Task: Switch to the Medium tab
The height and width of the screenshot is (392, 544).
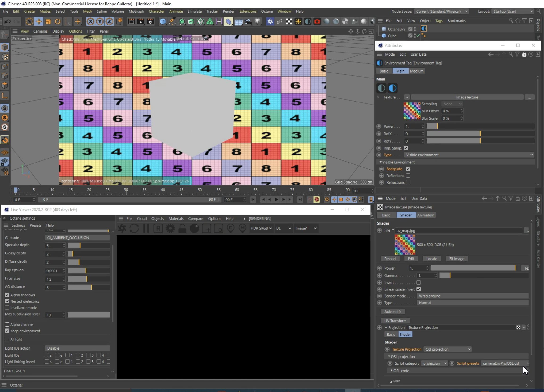Action: pos(416,71)
